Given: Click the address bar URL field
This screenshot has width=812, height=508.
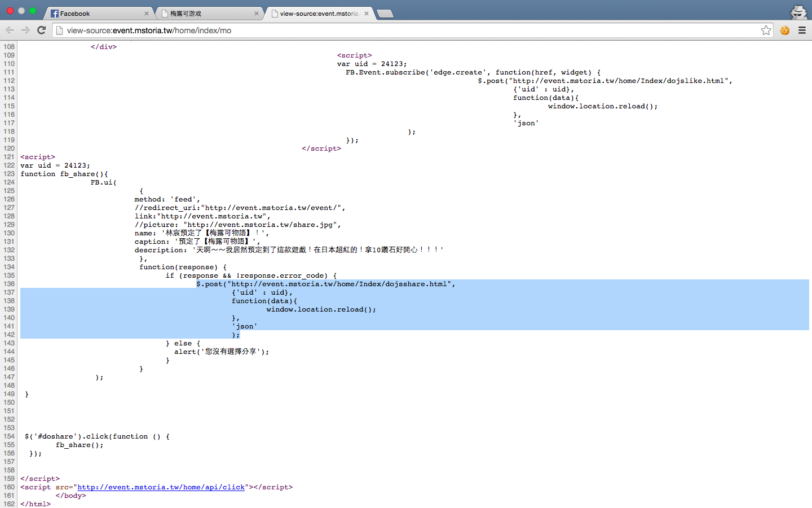Looking at the screenshot, I should (x=412, y=30).
